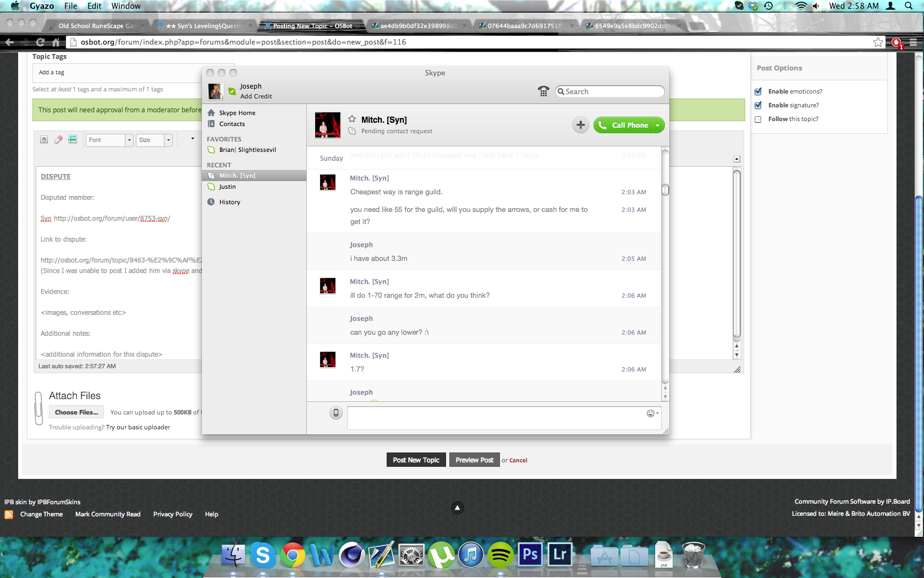Toggle the Enable signature checkbox

758,105
